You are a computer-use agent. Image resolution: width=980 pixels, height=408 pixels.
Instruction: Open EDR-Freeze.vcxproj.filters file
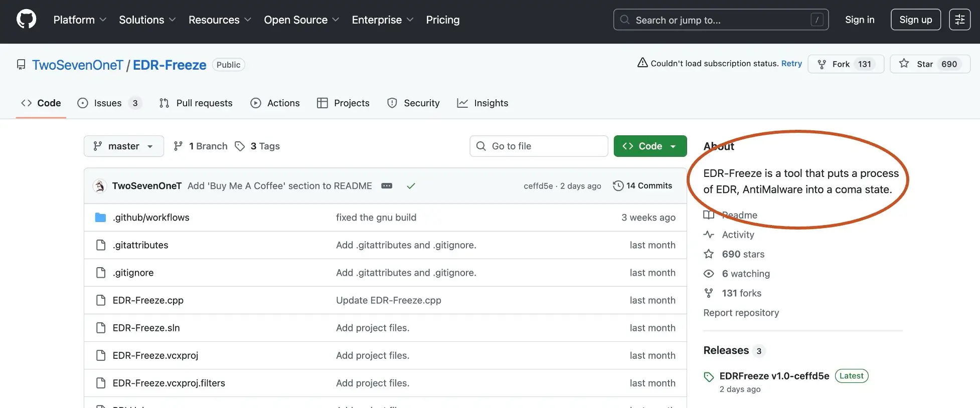coord(169,383)
